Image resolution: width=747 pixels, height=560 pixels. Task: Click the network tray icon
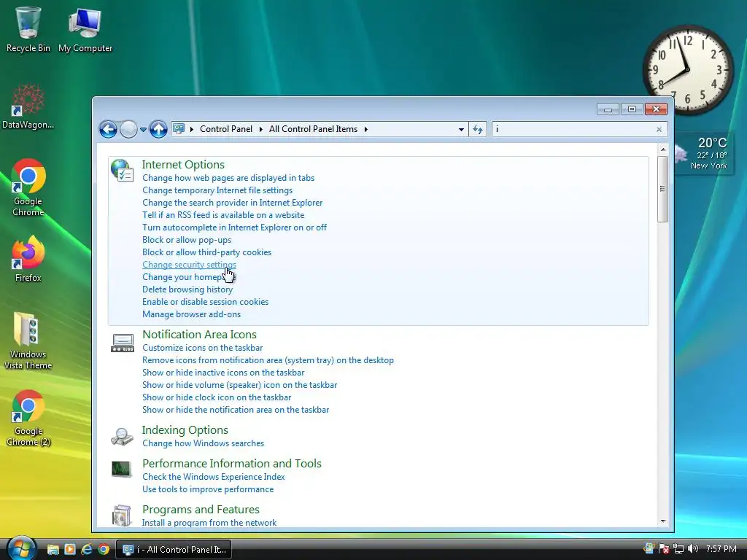click(678, 549)
